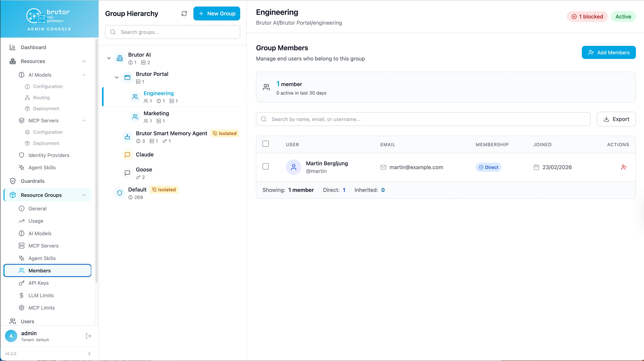Collapse the Brutor Portal tree node
Screen dimensions: 644x361
point(116,77)
